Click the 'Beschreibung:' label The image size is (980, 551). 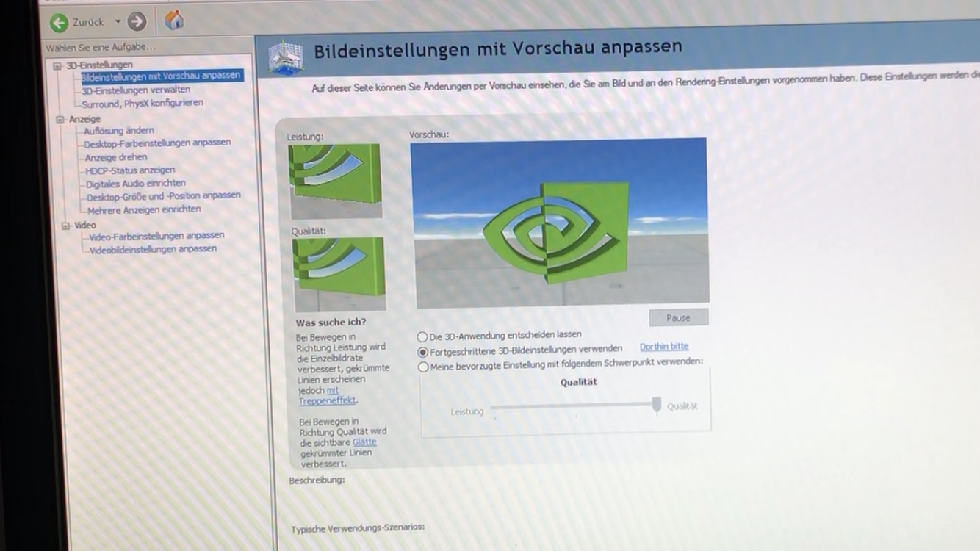(x=317, y=480)
